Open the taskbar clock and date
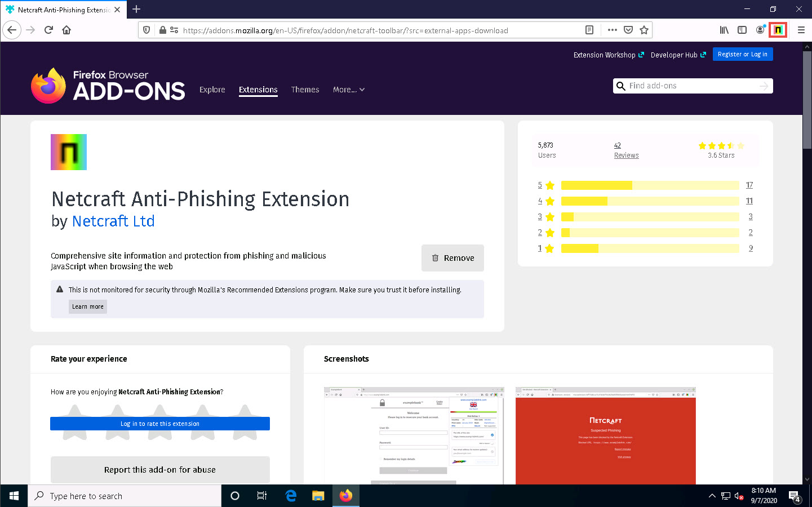The width and height of the screenshot is (812, 507). 764,496
